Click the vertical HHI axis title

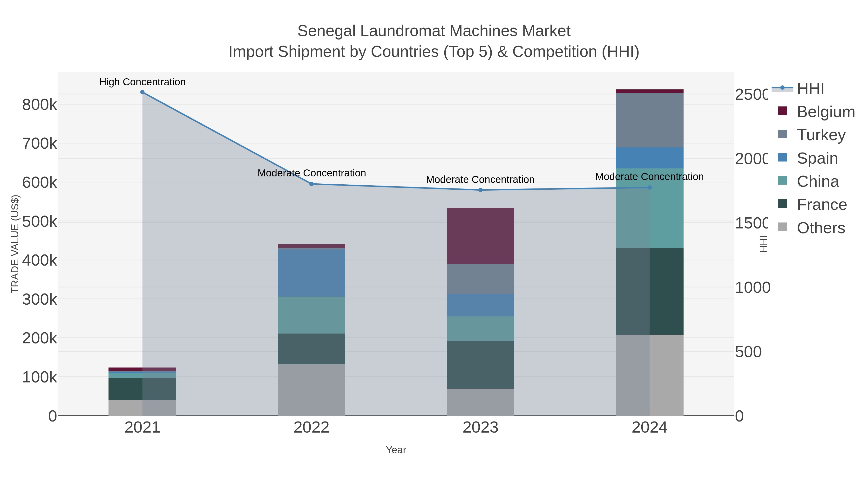763,244
